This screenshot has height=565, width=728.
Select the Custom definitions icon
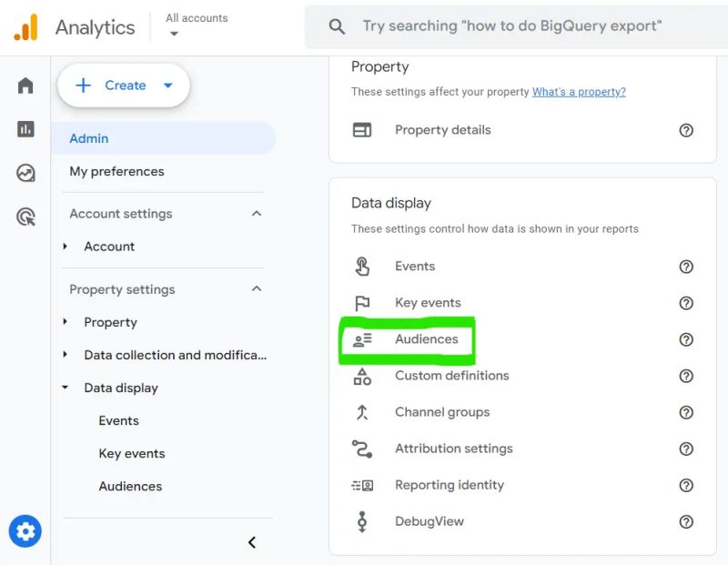pos(362,376)
